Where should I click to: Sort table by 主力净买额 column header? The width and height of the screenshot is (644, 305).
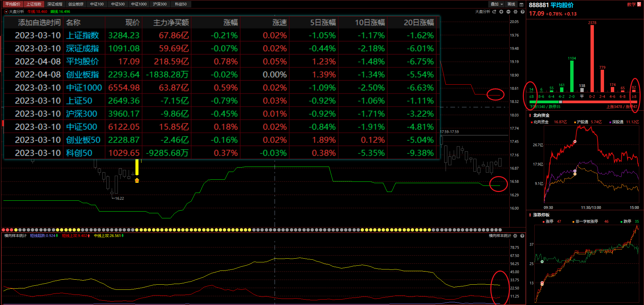pos(171,22)
